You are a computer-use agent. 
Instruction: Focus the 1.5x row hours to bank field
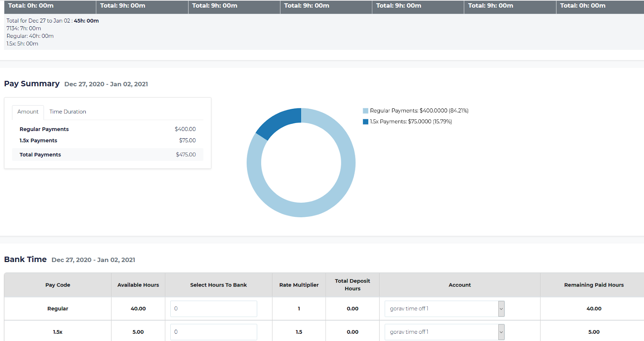(213, 332)
